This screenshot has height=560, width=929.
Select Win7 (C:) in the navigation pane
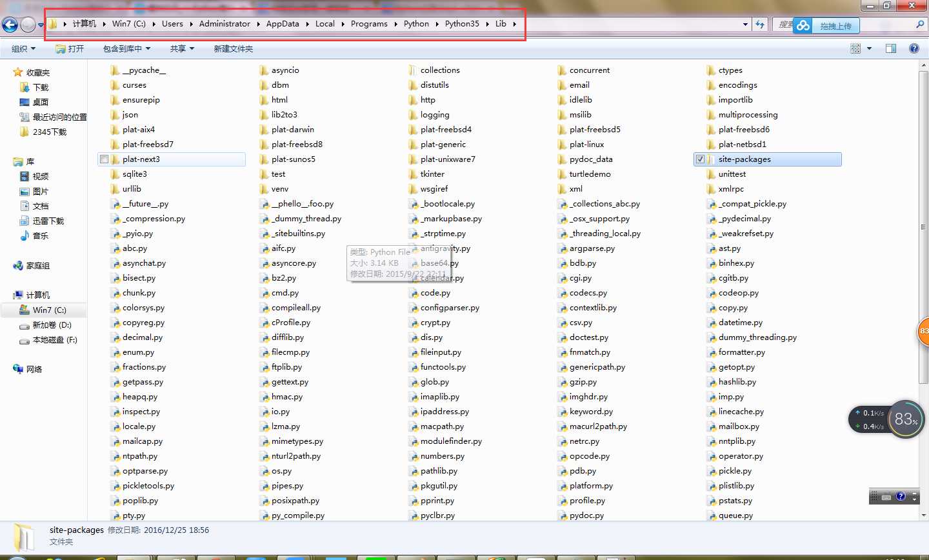click(x=43, y=310)
